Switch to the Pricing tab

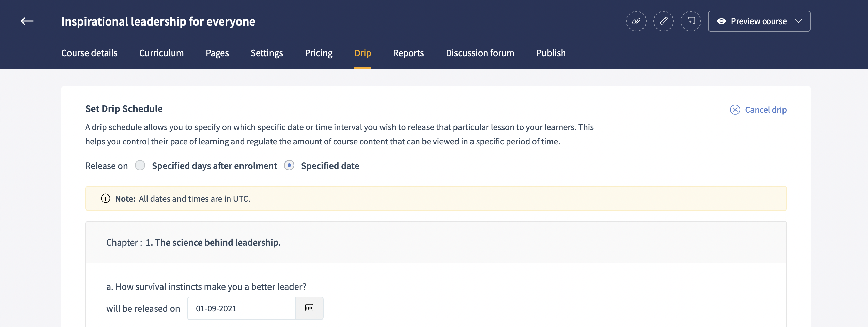(x=319, y=53)
